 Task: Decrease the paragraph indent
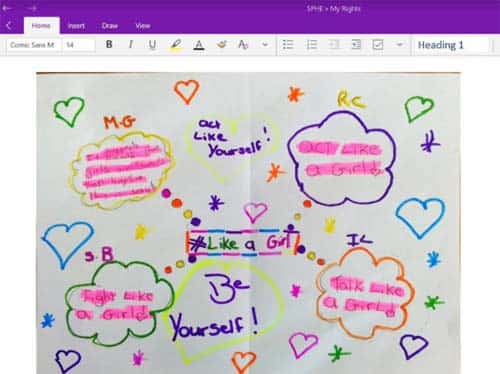coord(334,45)
